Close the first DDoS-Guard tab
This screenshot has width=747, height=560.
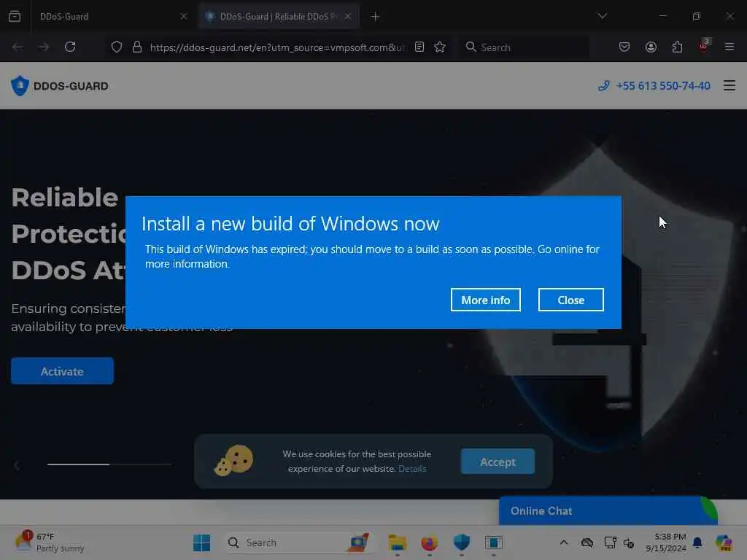pos(184,16)
